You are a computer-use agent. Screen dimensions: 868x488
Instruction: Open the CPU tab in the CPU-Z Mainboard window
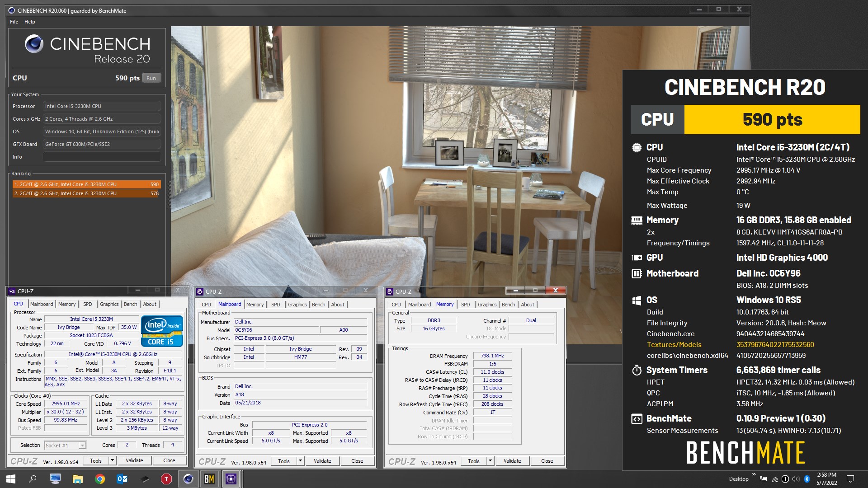[206, 305]
